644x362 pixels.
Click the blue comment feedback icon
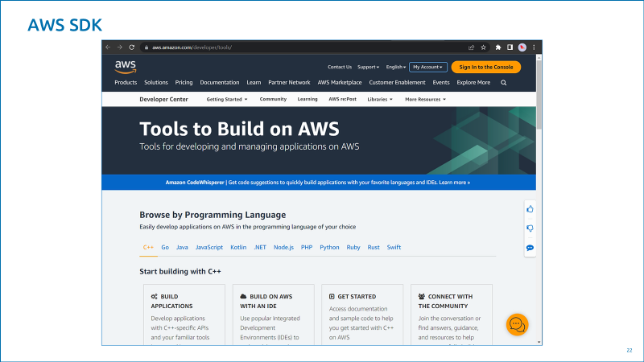(x=530, y=248)
